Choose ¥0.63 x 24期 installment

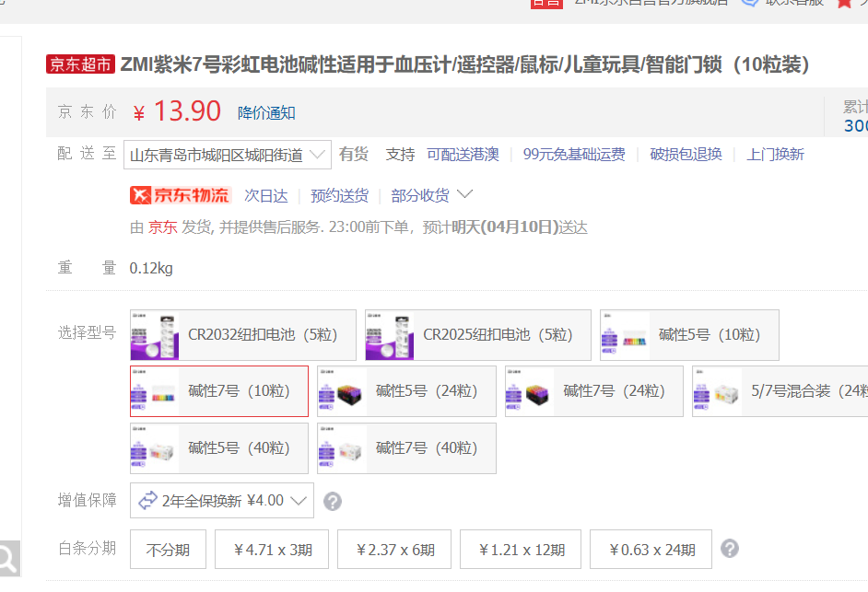pos(651,550)
